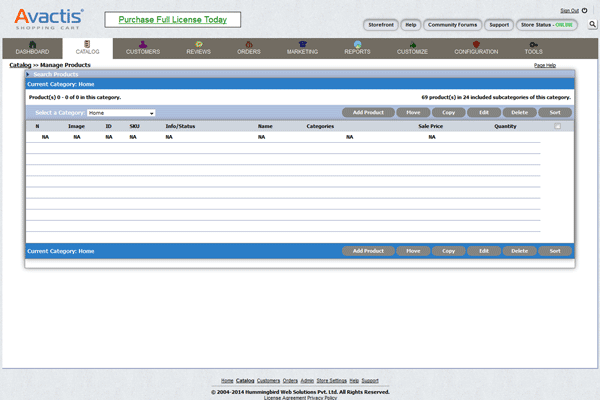600x400 pixels.
Task: Click the Sign Out link
Action: tap(569, 11)
